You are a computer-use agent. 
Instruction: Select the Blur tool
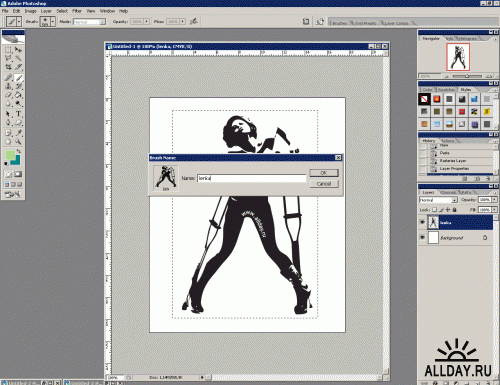pyautogui.click(x=8, y=104)
